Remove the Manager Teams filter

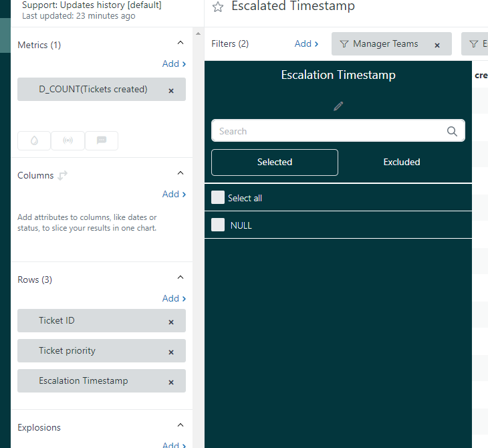(437, 45)
